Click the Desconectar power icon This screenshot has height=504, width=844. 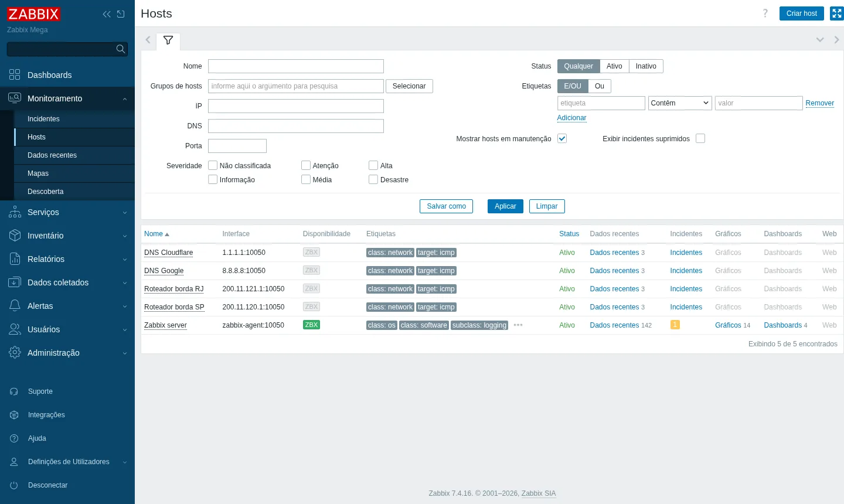(14, 485)
